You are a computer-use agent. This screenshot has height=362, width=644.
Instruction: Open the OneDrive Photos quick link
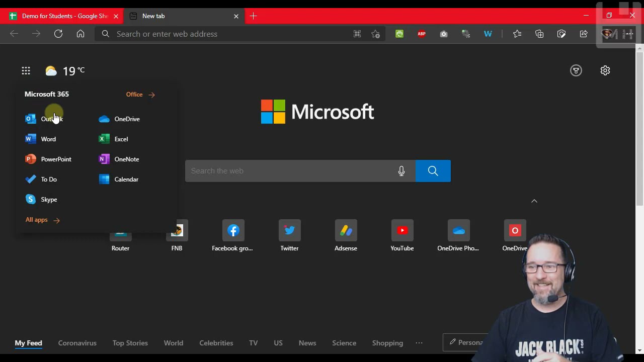pyautogui.click(x=458, y=236)
